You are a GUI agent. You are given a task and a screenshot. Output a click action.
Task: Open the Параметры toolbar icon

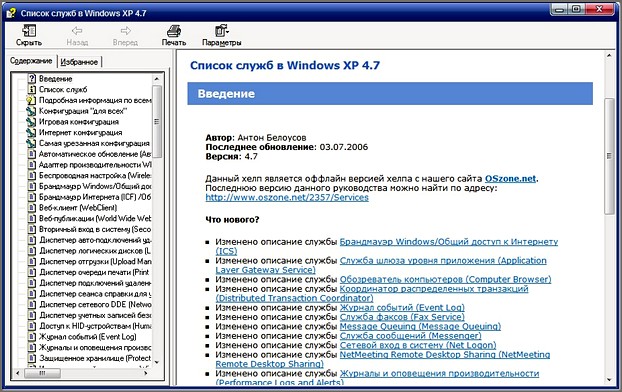point(221,31)
